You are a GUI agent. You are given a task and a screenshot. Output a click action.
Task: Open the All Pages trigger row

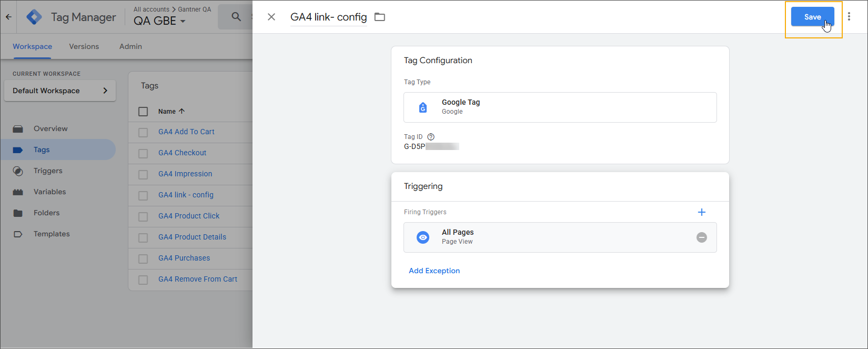[x=560, y=237]
